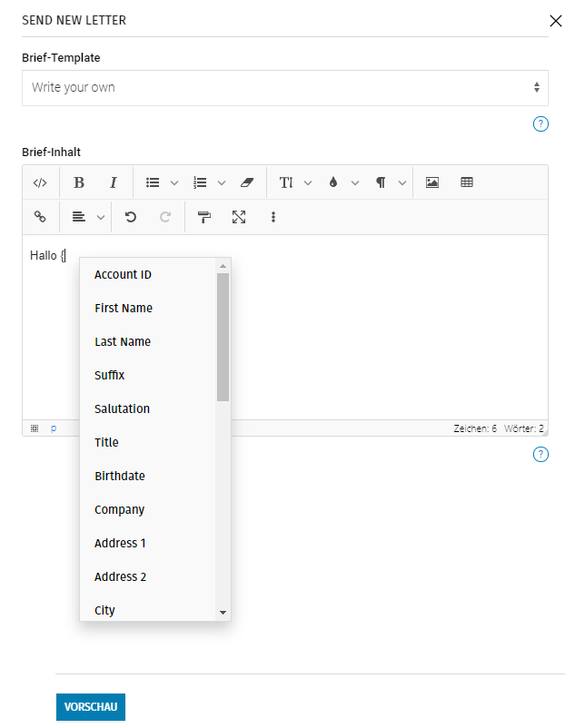Toggle the code view icon
The width and height of the screenshot is (565, 728).
point(39,182)
